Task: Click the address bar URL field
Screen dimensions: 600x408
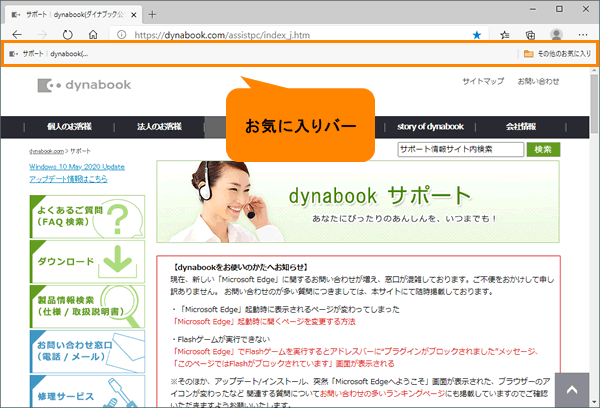Action: pyautogui.click(x=298, y=35)
